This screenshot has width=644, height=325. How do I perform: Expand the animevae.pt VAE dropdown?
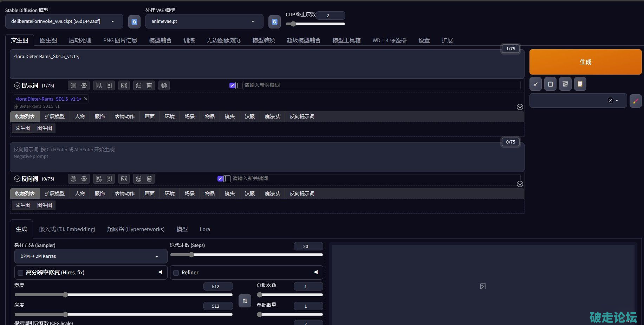click(x=204, y=21)
